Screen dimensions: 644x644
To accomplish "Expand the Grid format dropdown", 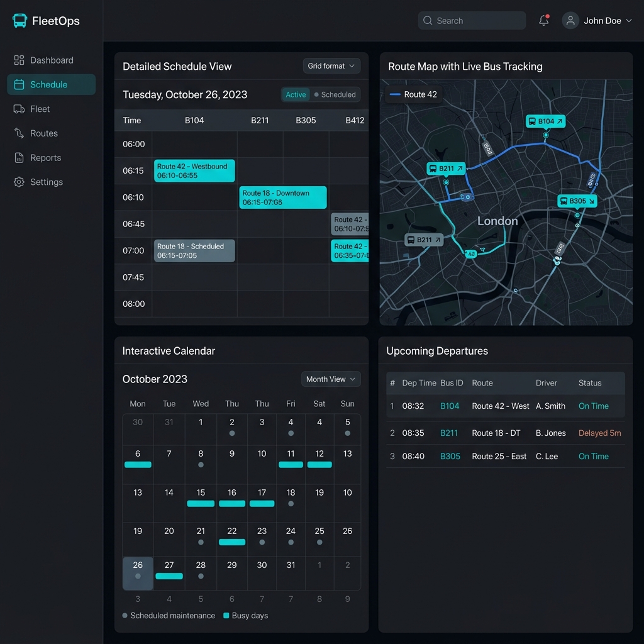I will (331, 66).
